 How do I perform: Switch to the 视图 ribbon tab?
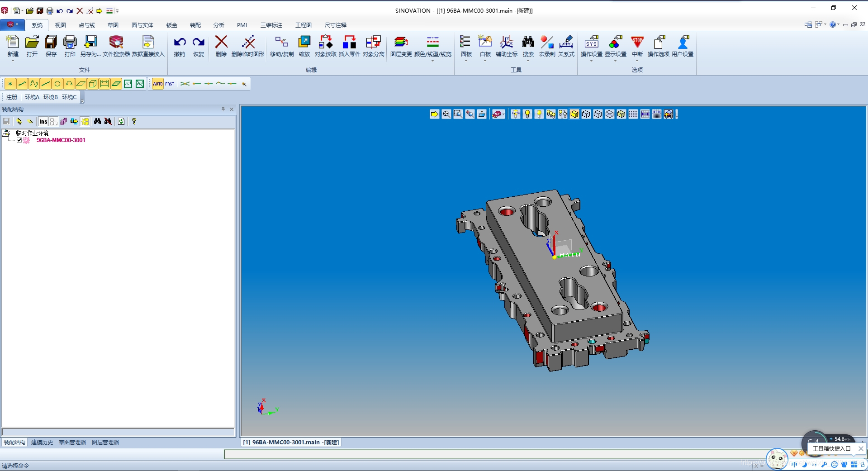61,25
